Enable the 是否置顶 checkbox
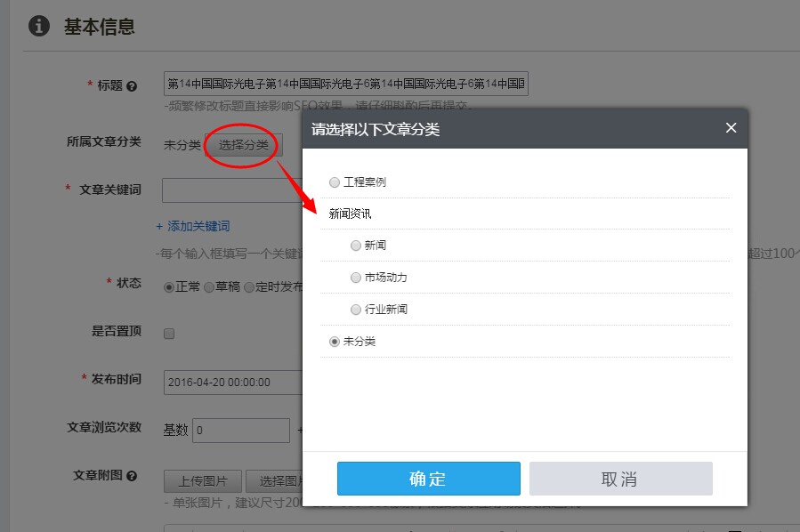800x532 pixels. [169, 333]
